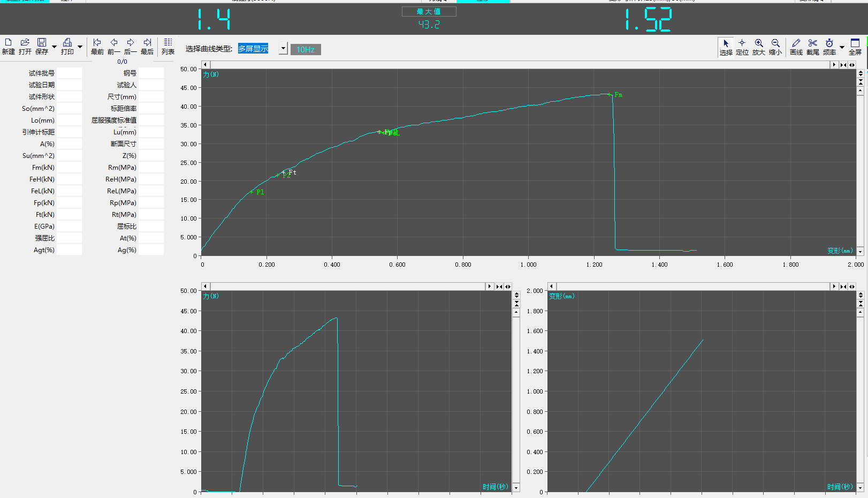Activate the 画线 pencil draw-line tool
Image resolution: width=868 pixels, height=498 pixels.
tap(796, 47)
